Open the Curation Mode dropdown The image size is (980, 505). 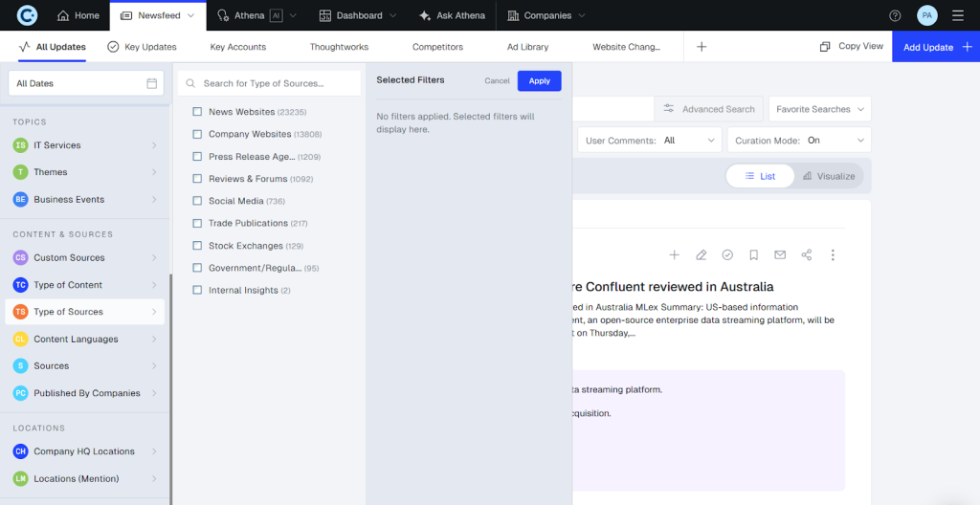[x=798, y=141]
